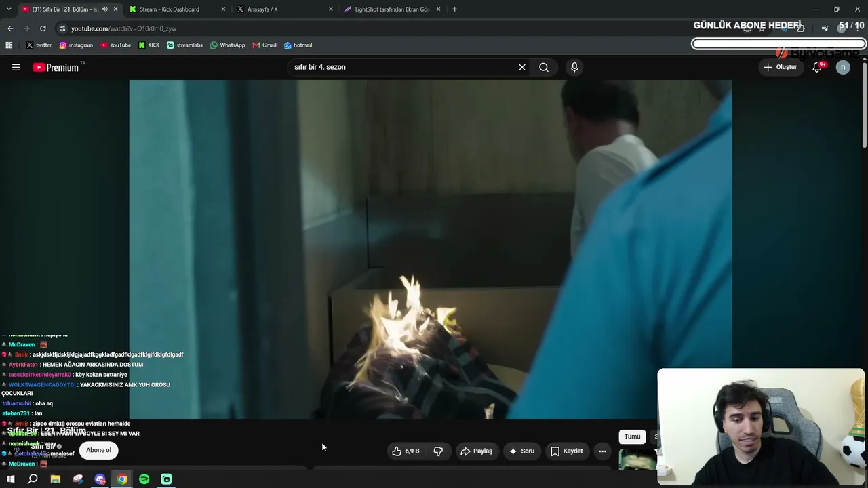Open the KICK bookmark
The image size is (868, 488).
[149, 45]
